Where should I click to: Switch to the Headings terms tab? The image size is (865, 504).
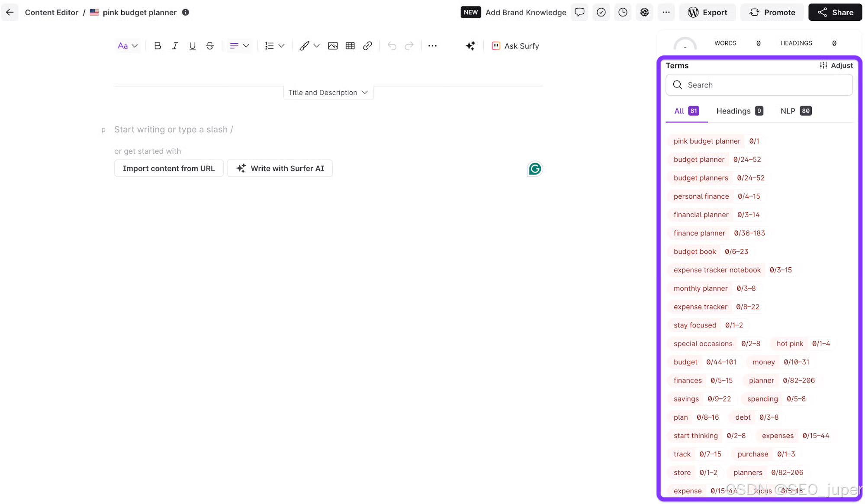(x=739, y=111)
